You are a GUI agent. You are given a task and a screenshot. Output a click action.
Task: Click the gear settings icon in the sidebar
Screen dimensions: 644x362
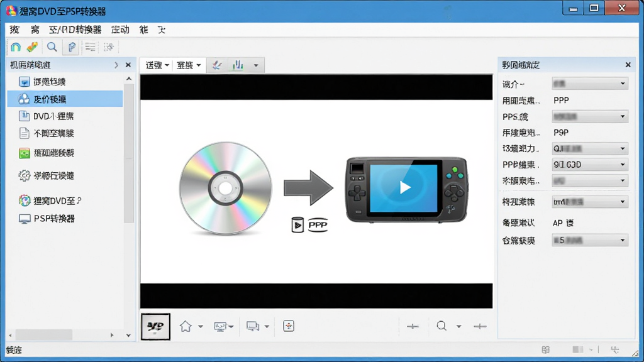(25, 176)
